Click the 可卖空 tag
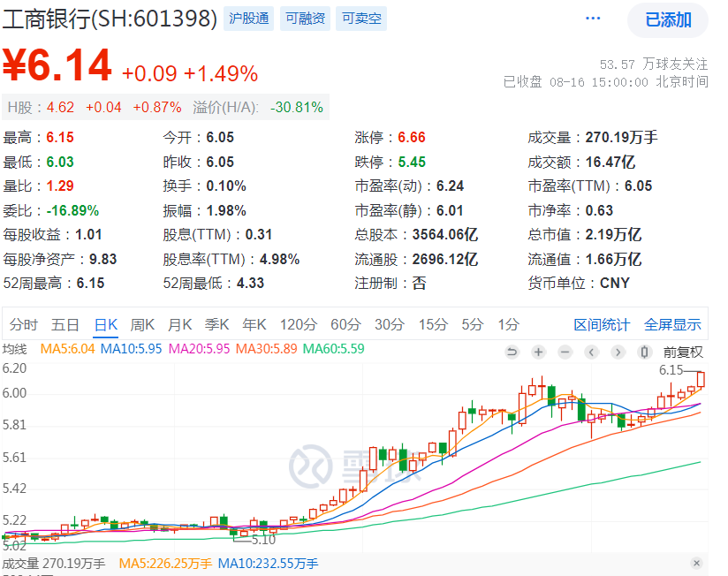 [x=361, y=19]
